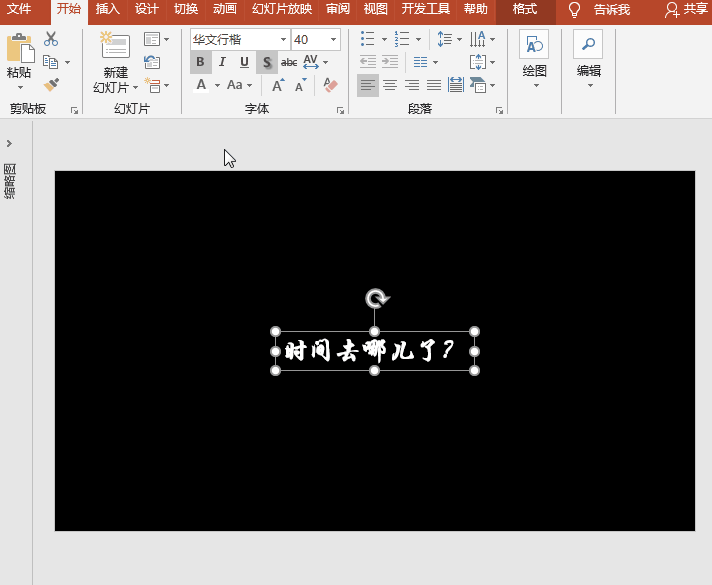Toggle align left
This screenshot has width=712, height=585.
click(x=368, y=85)
